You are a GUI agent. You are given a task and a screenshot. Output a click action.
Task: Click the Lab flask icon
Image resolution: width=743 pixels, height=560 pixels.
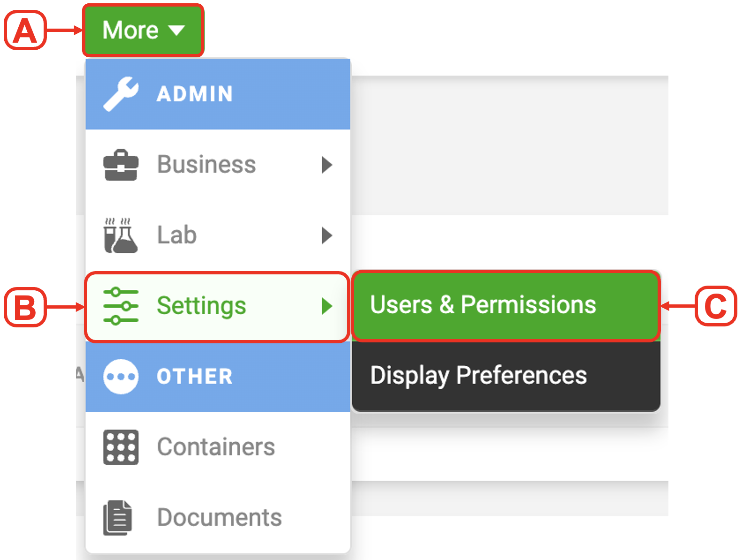pyautogui.click(x=121, y=235)
